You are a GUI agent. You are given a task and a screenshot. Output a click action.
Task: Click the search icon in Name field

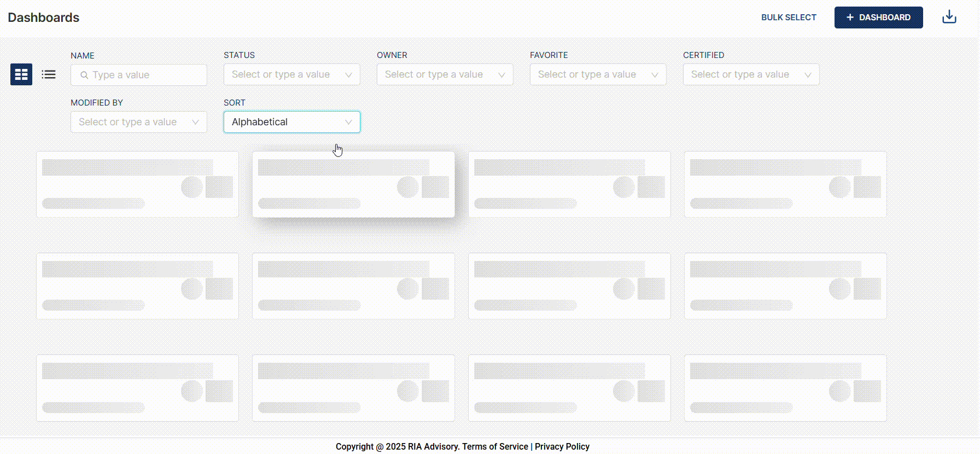tap(84, 75)
